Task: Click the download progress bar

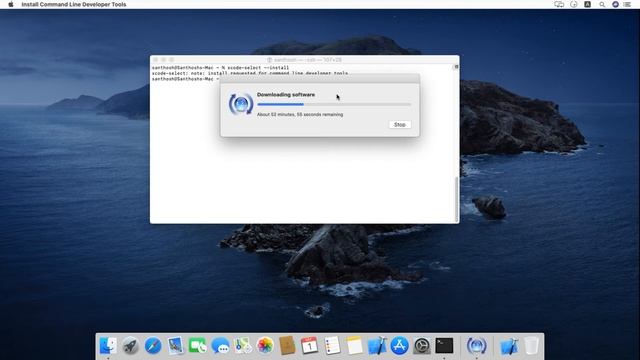Action: coord(334,104)
